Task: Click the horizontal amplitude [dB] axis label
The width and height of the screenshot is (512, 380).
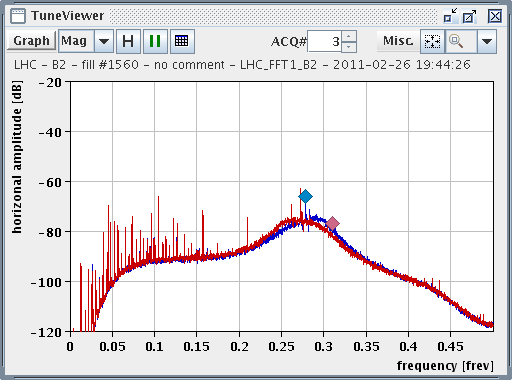Action: tap(17, 157)
